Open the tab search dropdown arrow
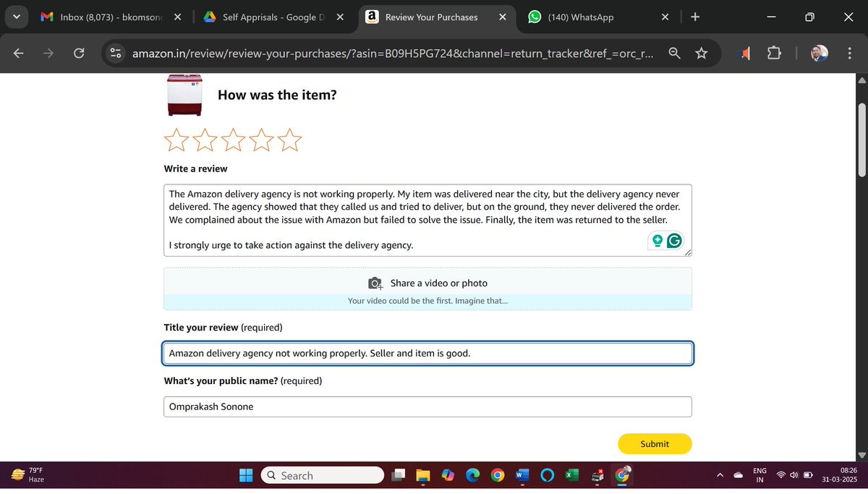The height and width of the screenshot is (494, 868). pos(17,17)
